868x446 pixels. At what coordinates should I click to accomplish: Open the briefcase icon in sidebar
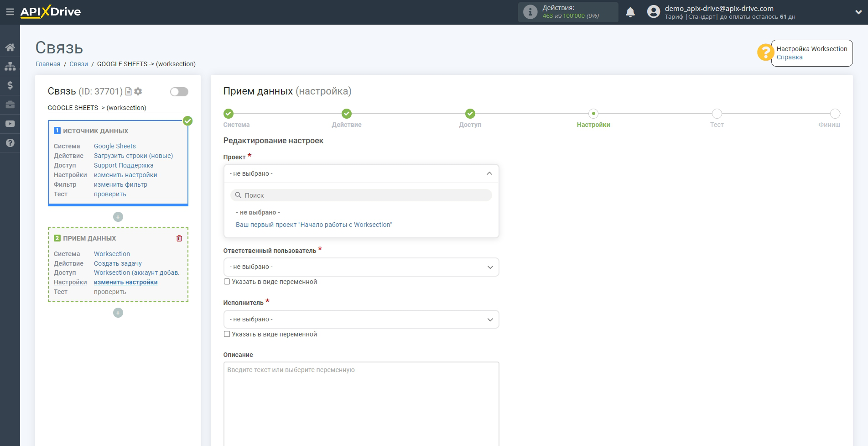10,105
